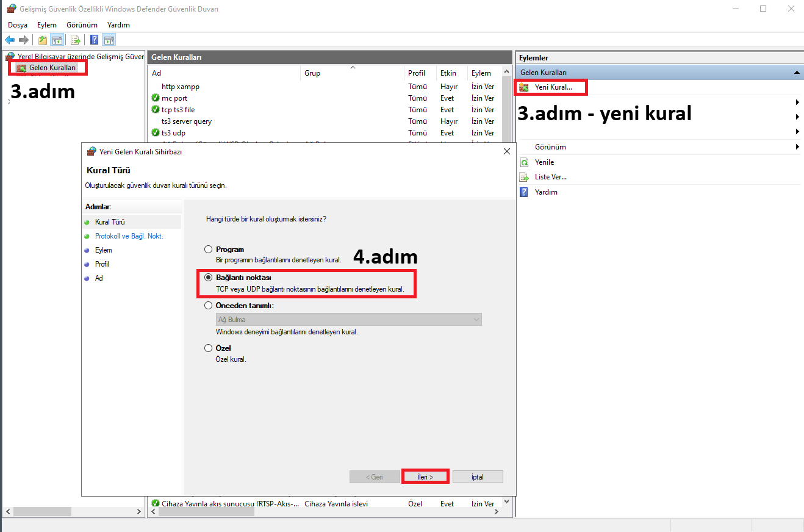Click the Export List toolbar icon
The height and width of the screenshot is (532, 804).
click(76, 40)
